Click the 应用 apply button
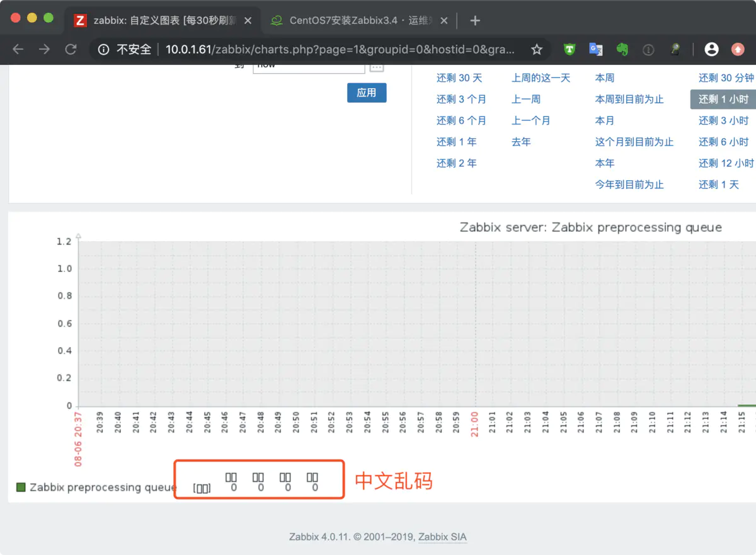The width and height of the screenshot is (756, 555). tap(367, 93)
